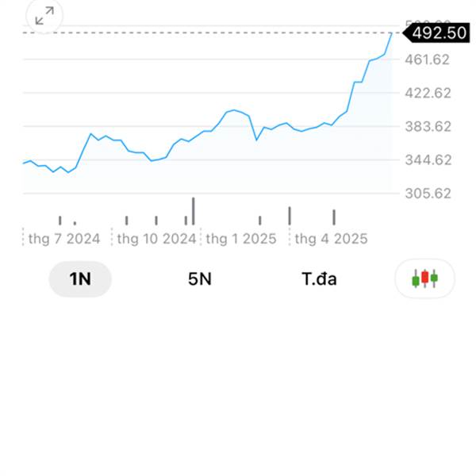Click the latest price point on line

[x=392, y=33]
